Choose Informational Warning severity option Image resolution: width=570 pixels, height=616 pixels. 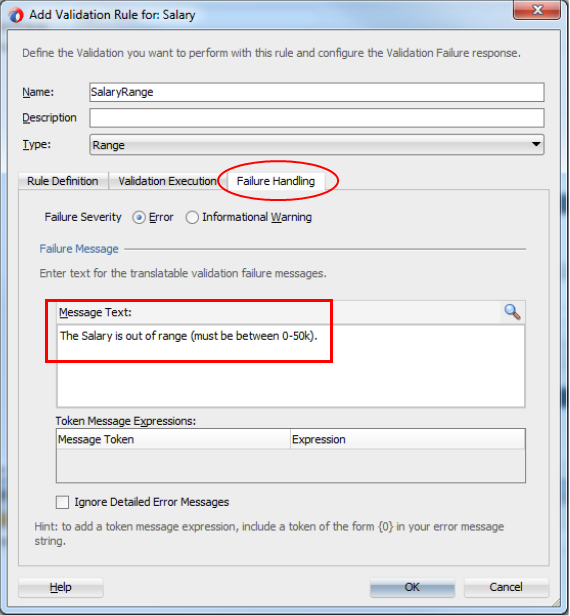(x=192, y=217)
